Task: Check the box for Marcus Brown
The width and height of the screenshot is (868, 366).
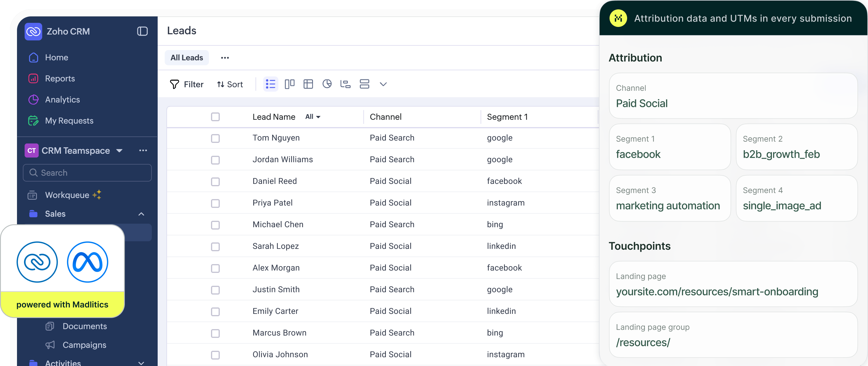Action: click(215, 333)
